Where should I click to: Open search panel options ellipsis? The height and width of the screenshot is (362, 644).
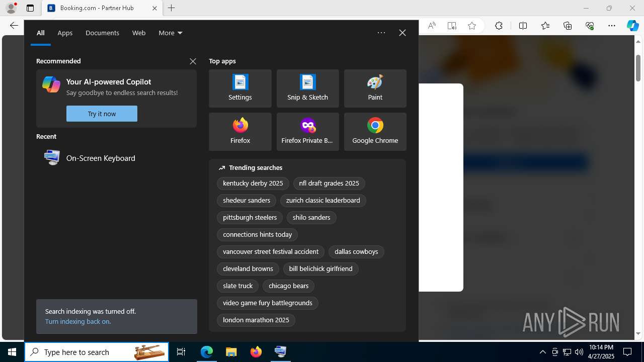(x=381, y=33)
